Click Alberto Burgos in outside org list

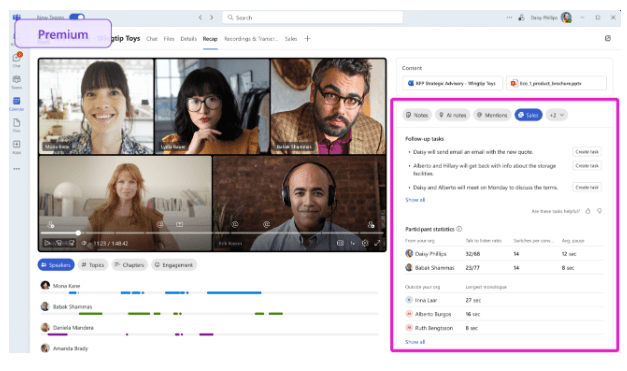click(x=433, y=314)
